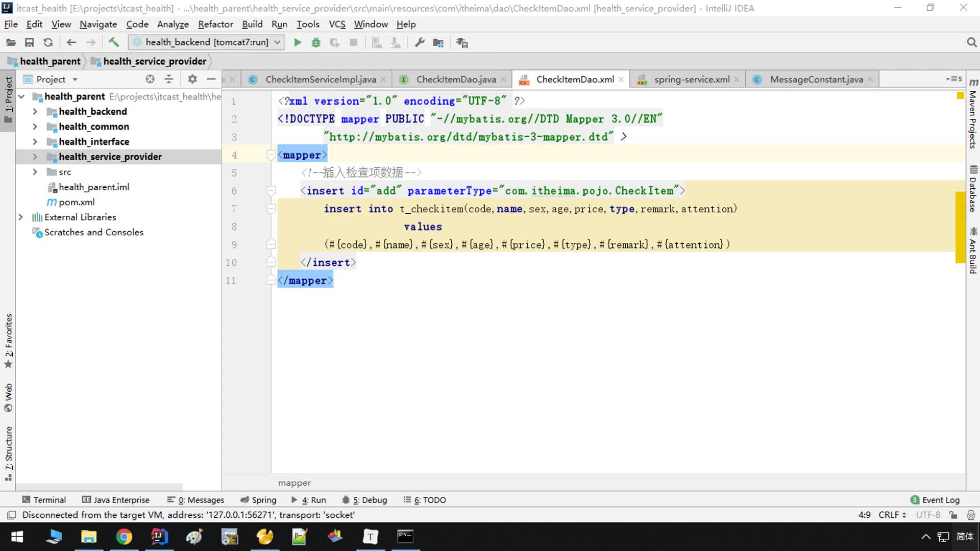Open the Database side panel
Screen dimensions: 980x551
pos(973,189)
